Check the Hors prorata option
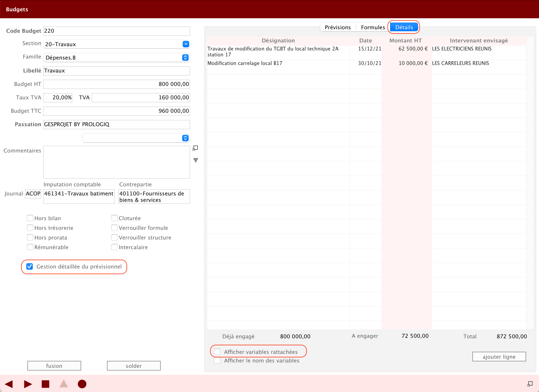 click(x=30, y=237)
